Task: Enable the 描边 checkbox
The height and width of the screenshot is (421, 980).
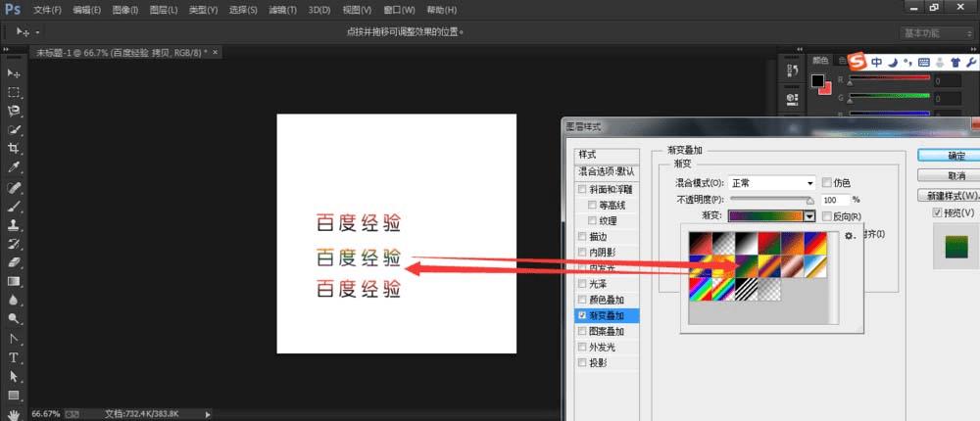Action: [582, 237]
